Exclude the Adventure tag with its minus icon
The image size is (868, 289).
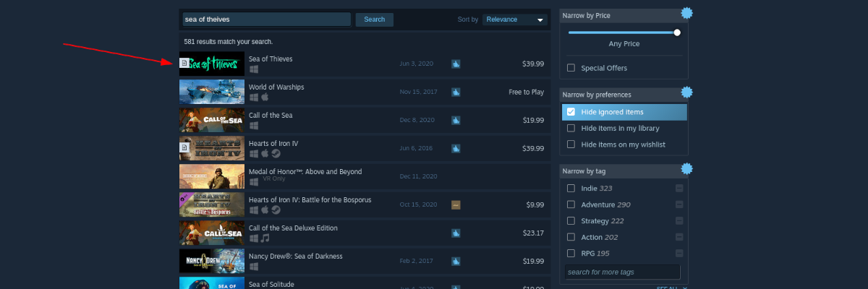coord(679,204)
